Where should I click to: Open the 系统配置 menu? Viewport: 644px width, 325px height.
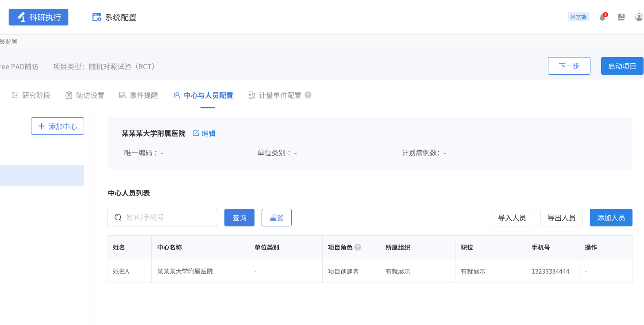115,17
